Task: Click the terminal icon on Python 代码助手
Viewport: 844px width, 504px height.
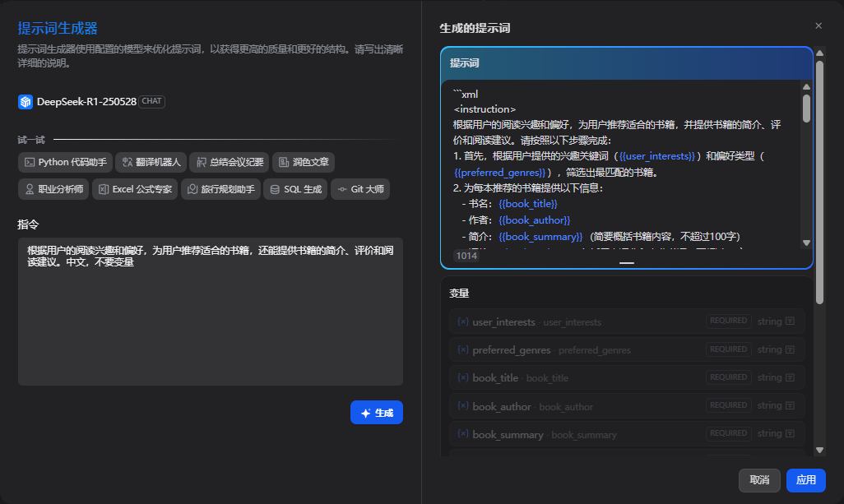Action: tap(30, 162)
